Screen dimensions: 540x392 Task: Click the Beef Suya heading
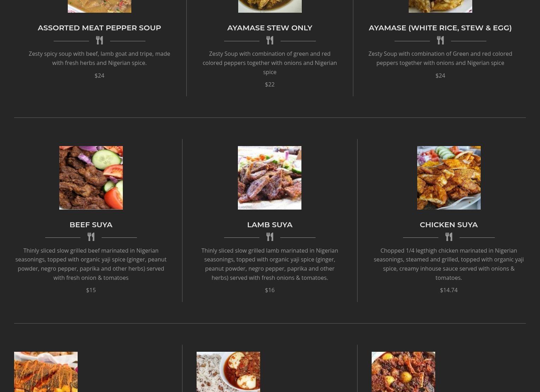tap(91, 225)
